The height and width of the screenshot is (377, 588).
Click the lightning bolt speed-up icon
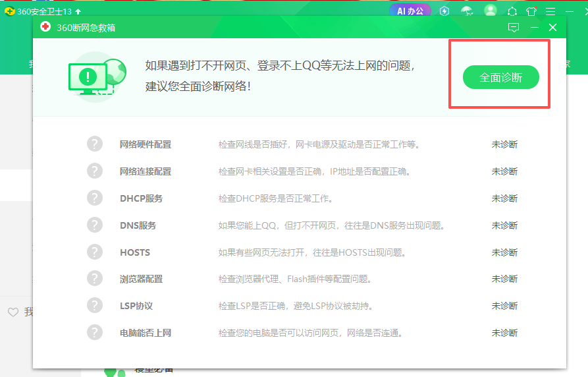coord(444,11)
